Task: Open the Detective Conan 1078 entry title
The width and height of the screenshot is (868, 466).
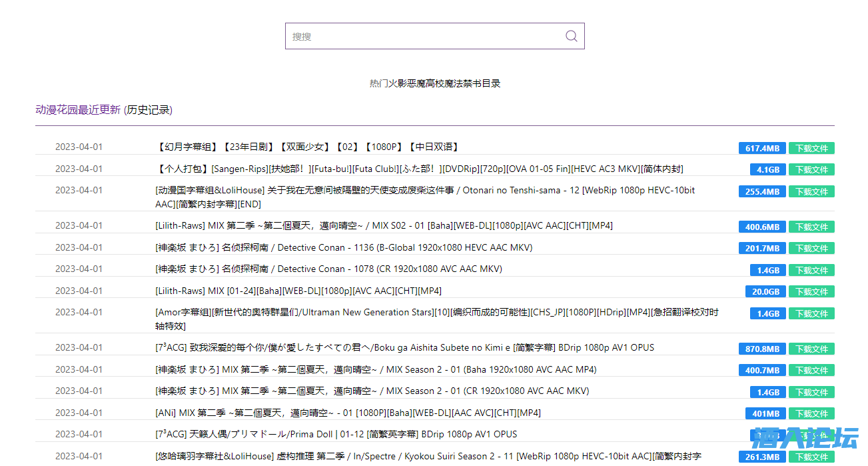Action: pyautogui.click(x=328, y=269)
